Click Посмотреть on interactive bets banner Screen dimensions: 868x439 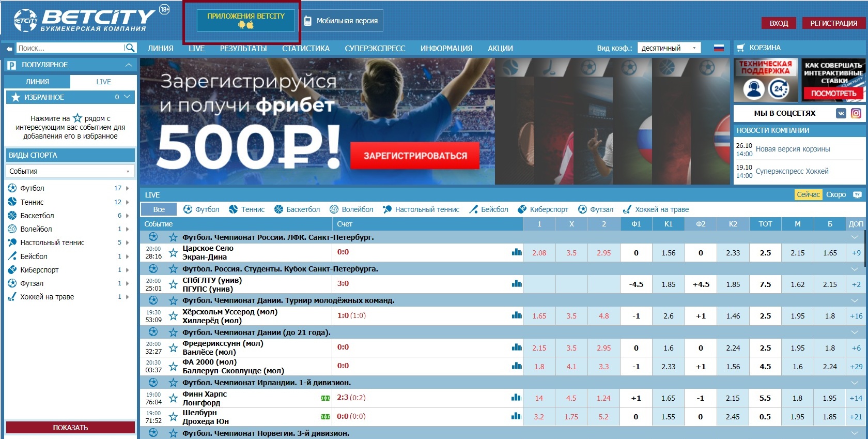[x=833, y=93]
